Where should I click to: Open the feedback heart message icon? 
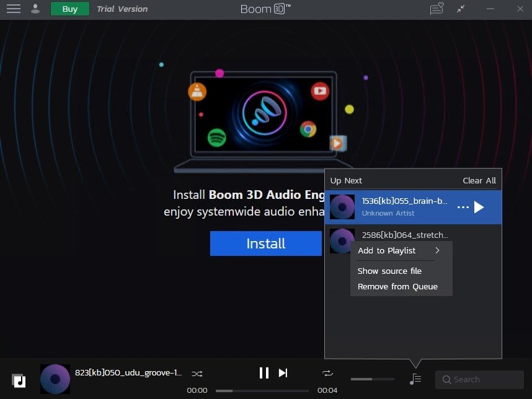[x=437, y=9]
